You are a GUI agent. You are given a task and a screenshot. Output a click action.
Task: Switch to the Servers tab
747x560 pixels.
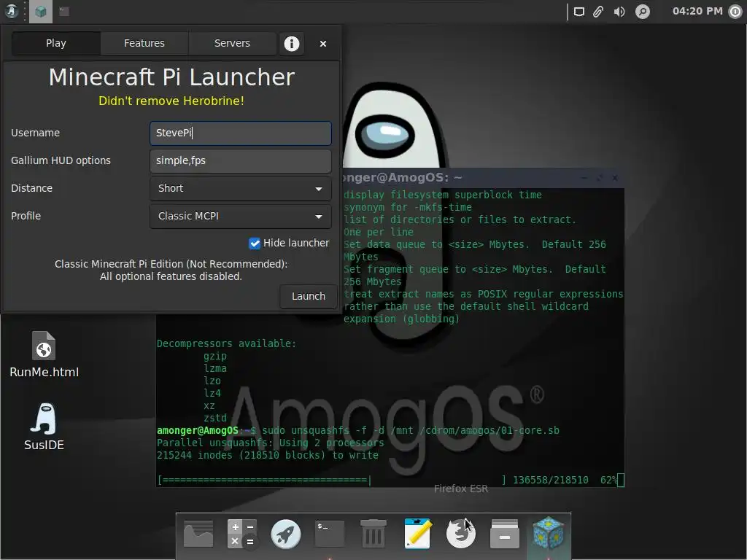pyautogui.click(x=232, y=43)
